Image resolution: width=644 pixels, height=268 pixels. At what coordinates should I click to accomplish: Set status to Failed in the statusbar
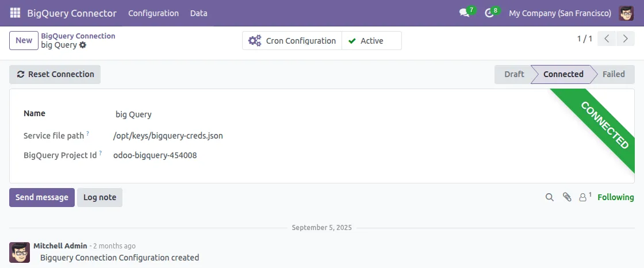pos(614,74)
